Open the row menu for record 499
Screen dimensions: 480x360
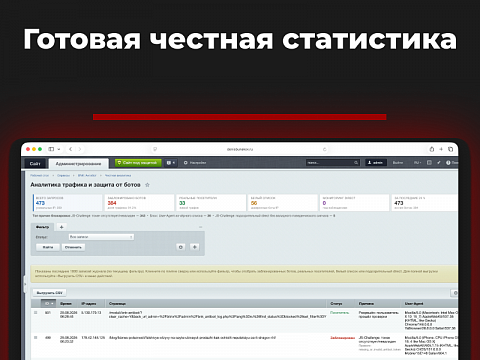pos(36,338)
